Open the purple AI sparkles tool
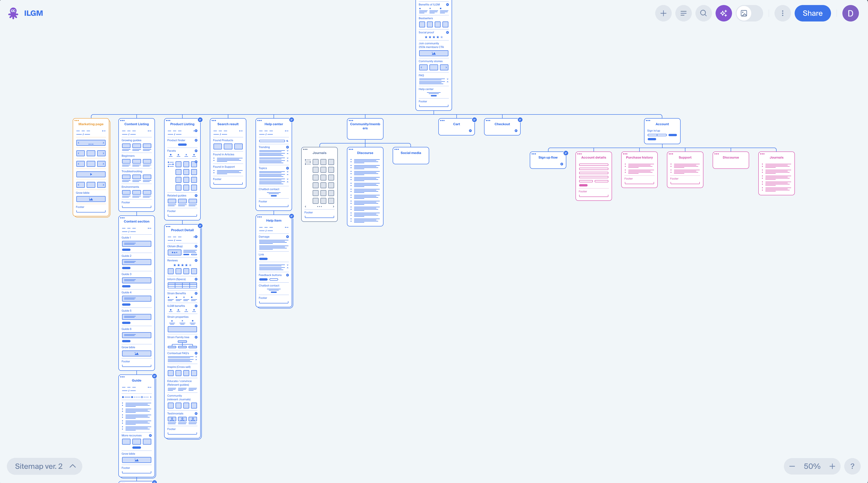 pyautogui.click(x=723, y=13)
